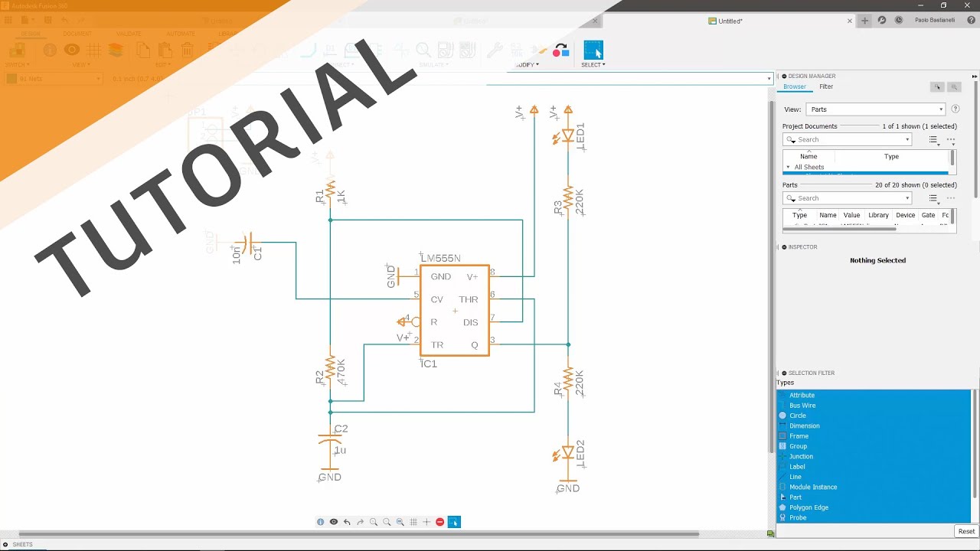
Task: Click the LM555N IC symbol in the schematic
Action: [455, 311]
